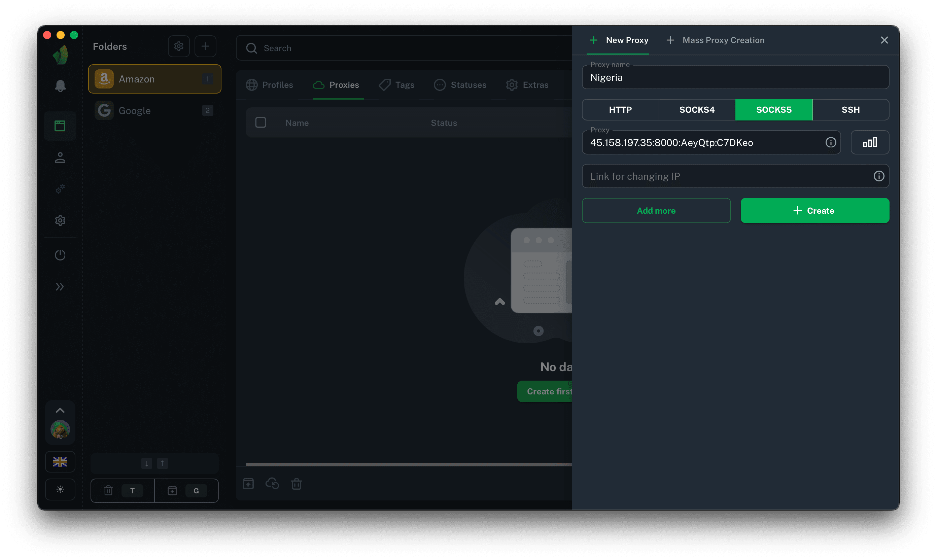937x560 pixels.
Task: Expand sidebar with double chevron arrows
Action: [60, 287]
